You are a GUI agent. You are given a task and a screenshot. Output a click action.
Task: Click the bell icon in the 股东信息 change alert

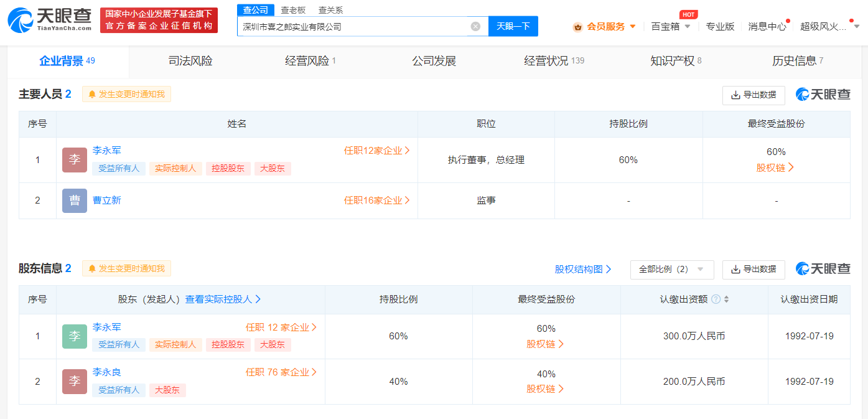click(x=92, y=269)
